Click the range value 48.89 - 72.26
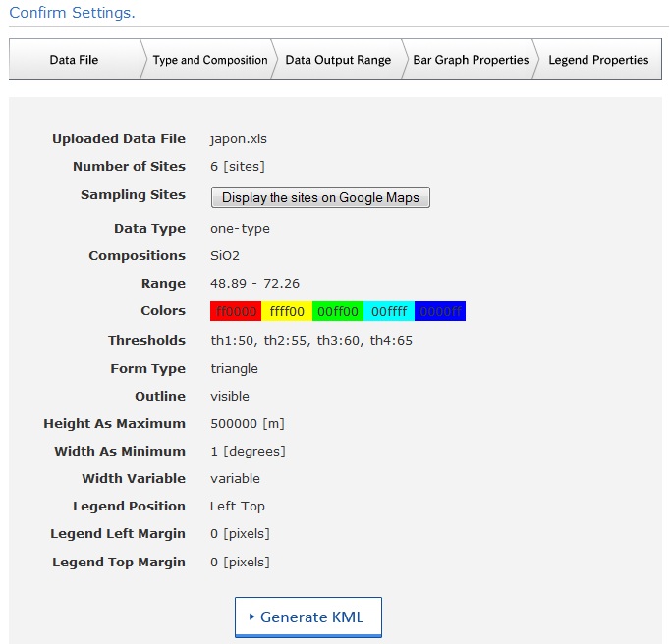 point(254,284)
